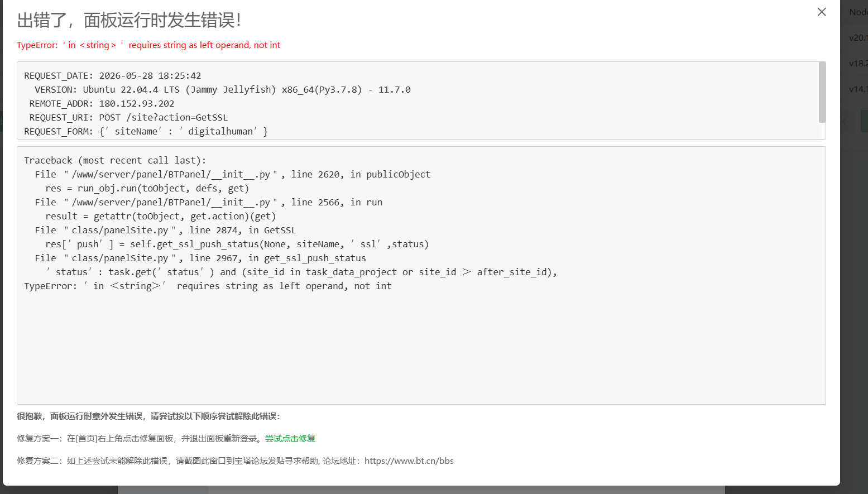Select the red TypeError message under the title
The height and width of the screenshot is (494, 868).
[x=148, y=45]
